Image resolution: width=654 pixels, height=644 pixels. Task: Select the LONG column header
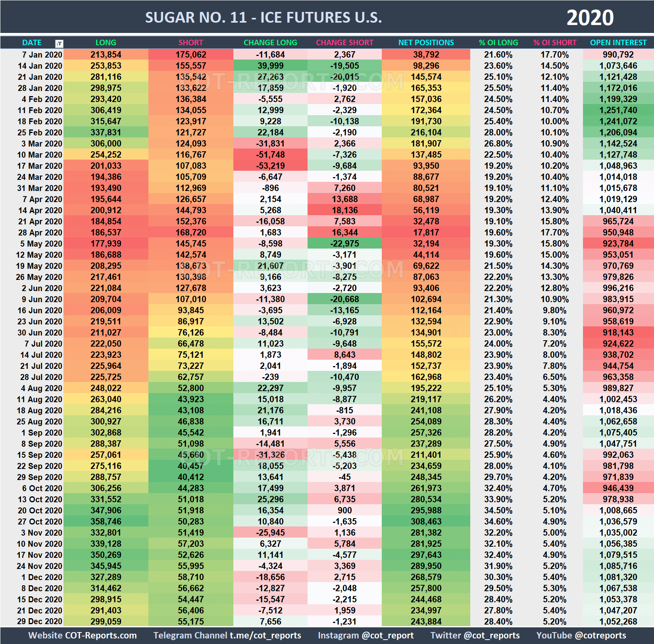[x=106, y=42]
